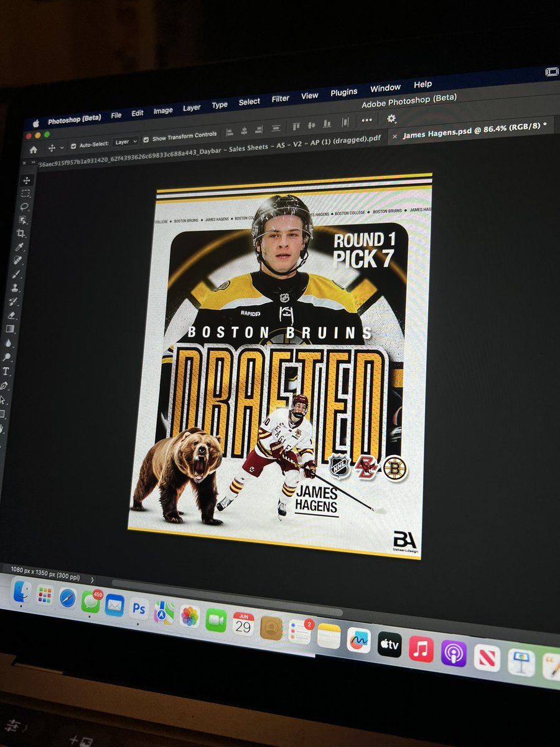560x747 pixels.
Task: Select the Horizontal Type tool
Action: point(6,371)
